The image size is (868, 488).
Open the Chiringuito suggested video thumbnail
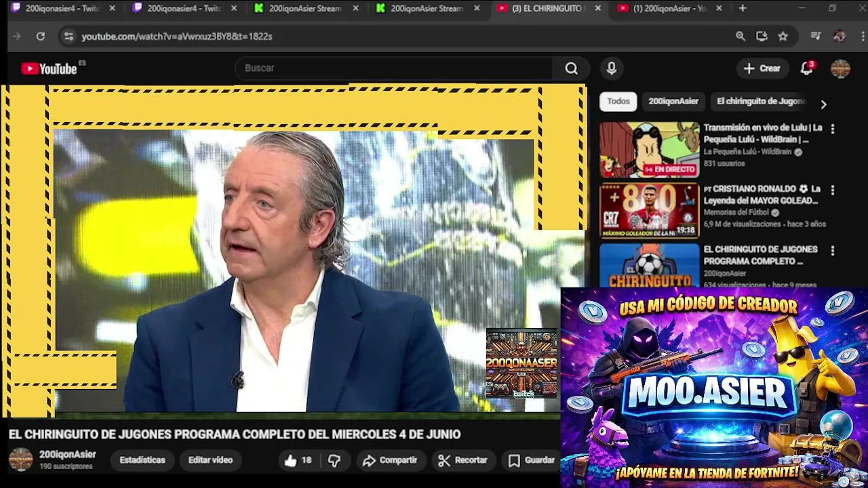[649, 266]
